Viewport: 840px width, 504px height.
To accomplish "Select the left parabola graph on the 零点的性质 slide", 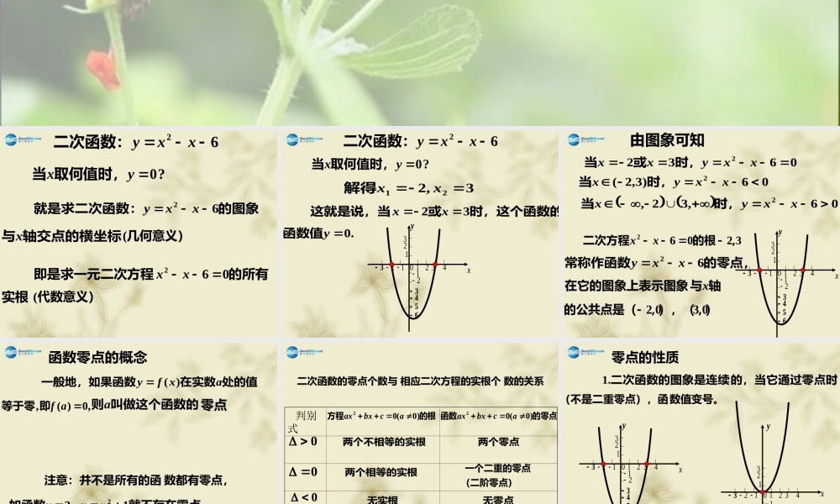I will pos(629,464).
